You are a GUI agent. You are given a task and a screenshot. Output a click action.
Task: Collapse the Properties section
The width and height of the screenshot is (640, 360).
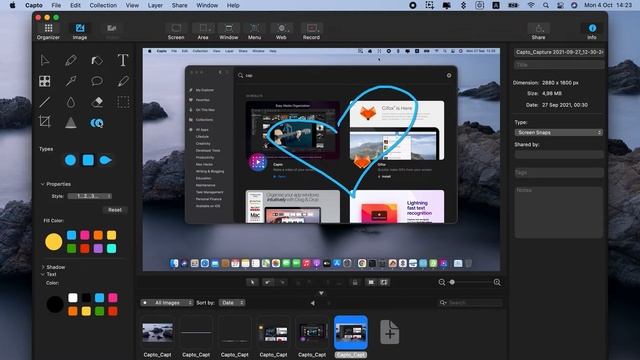coord(42,184)
